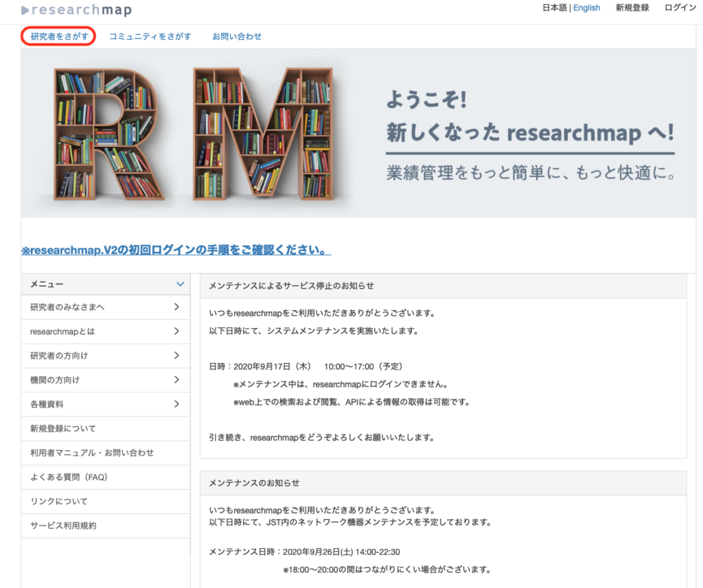
Task: Click 以下日時にて、システムメンテナンスを実施 line
Action: pos(314,331)
